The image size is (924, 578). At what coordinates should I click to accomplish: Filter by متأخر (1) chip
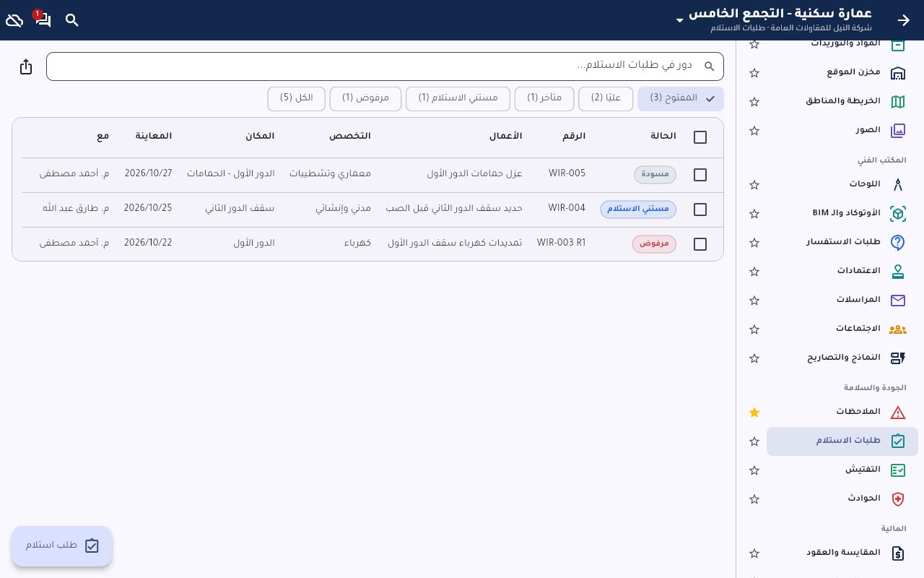pos(544,99)
